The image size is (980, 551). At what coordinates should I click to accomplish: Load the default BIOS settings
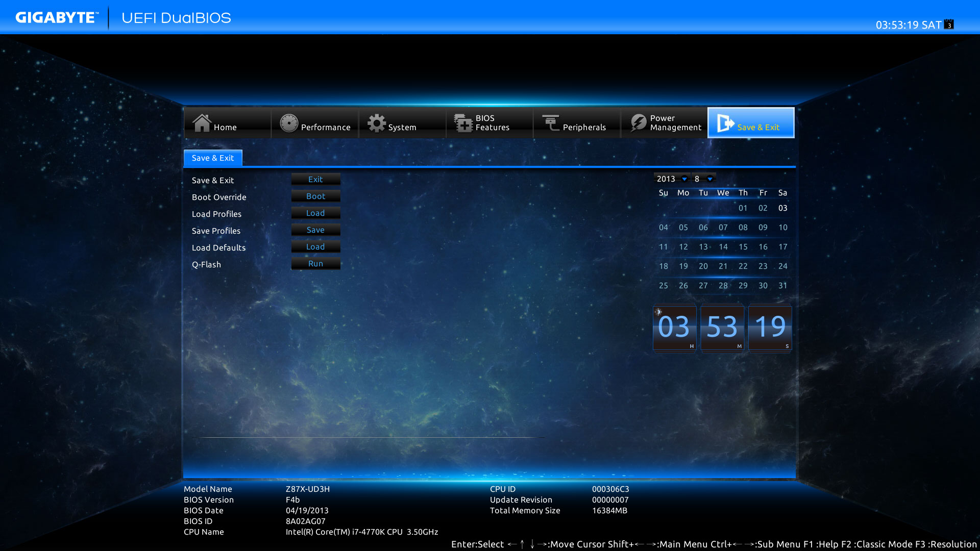(x=315, y=247)
